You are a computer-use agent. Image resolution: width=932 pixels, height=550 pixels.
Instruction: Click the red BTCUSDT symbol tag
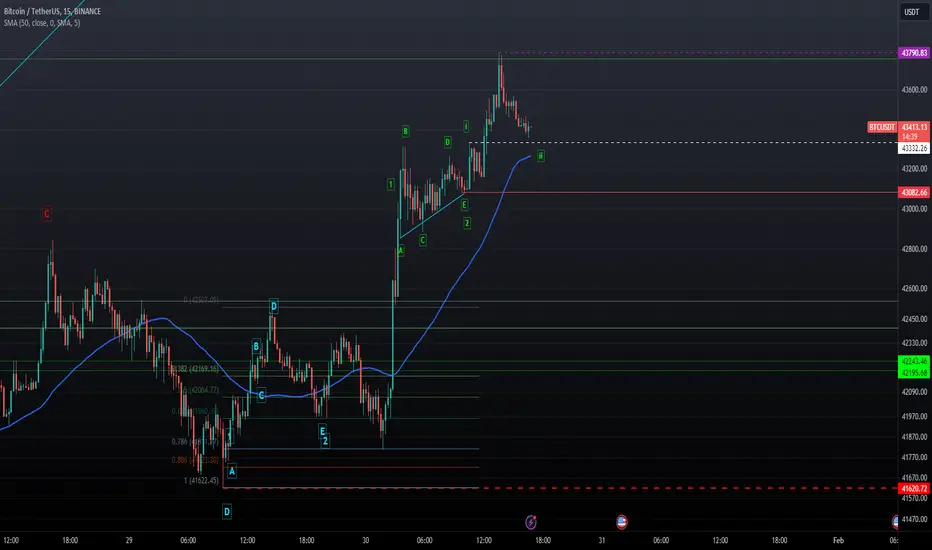(x=882, y=127)
